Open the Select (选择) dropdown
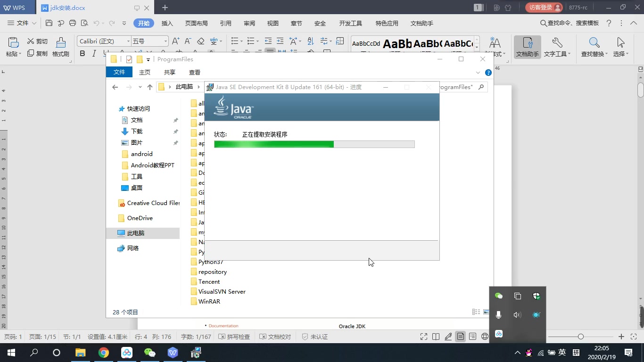The width and height of the screenshot is (644, 362). 621,47
